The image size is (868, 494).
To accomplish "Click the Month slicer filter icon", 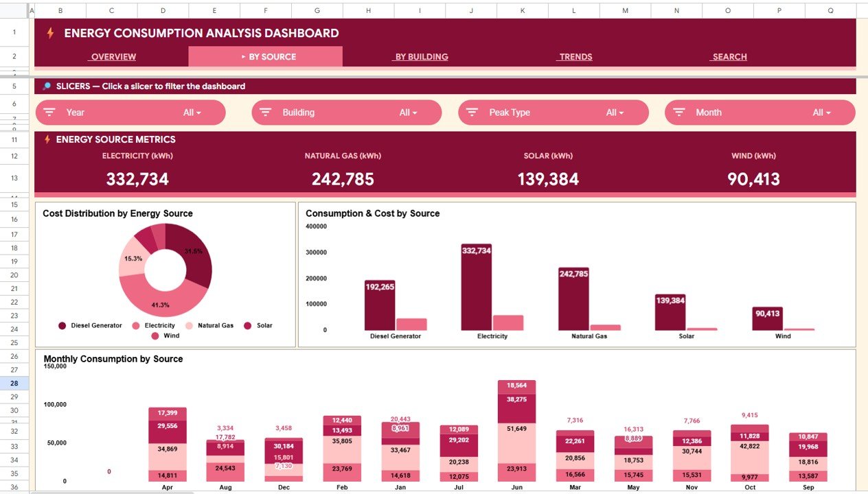I will tap(679, 113).
